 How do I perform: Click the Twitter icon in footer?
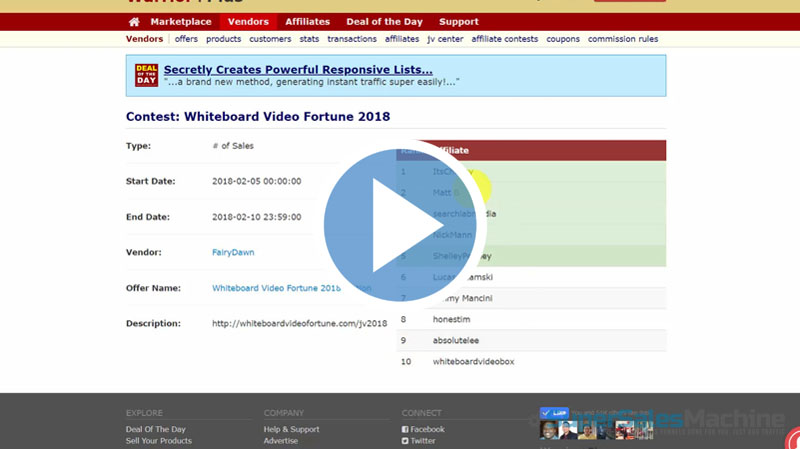405,441
